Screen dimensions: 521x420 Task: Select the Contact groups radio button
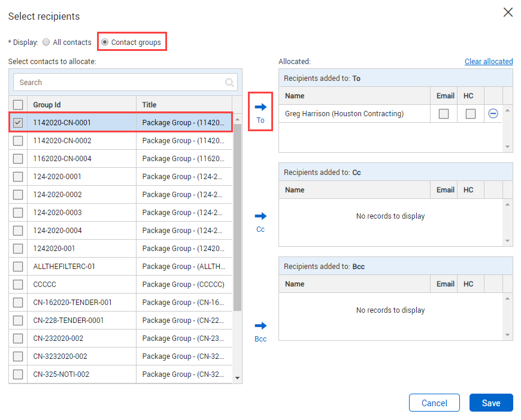(105, 42)
